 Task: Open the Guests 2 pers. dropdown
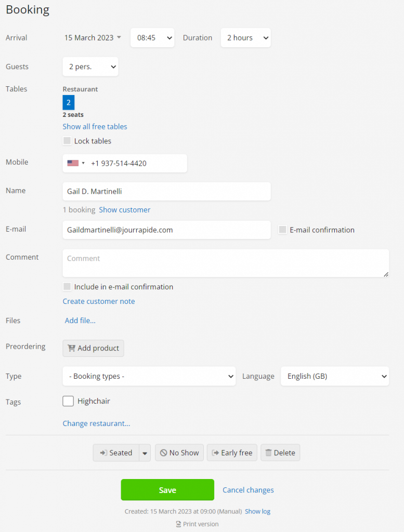tap(90, 66)
